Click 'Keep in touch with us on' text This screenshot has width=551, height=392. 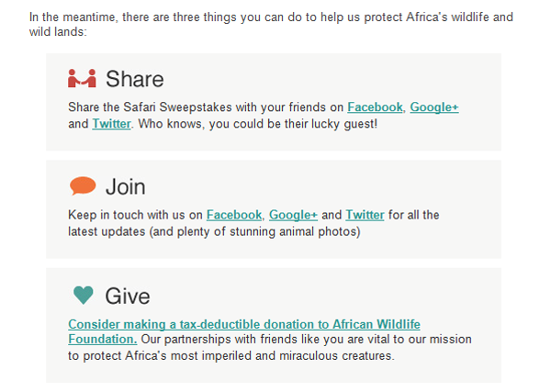[135, 215]
